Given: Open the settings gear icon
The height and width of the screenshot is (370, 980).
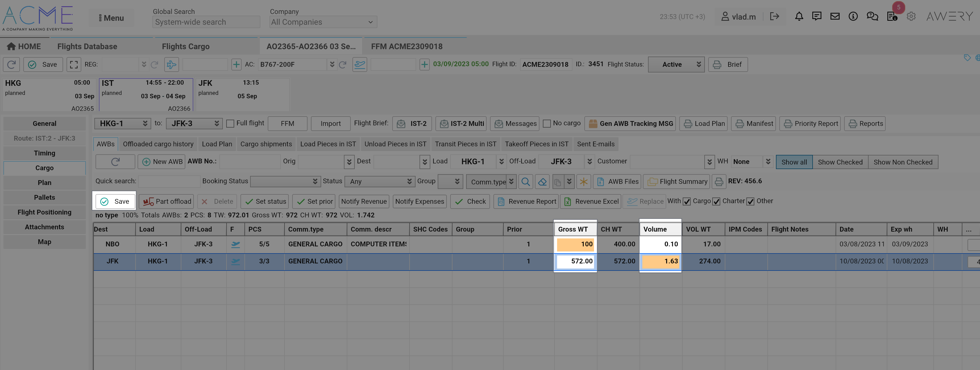Looking at the screenshot, I should [911, 16].
